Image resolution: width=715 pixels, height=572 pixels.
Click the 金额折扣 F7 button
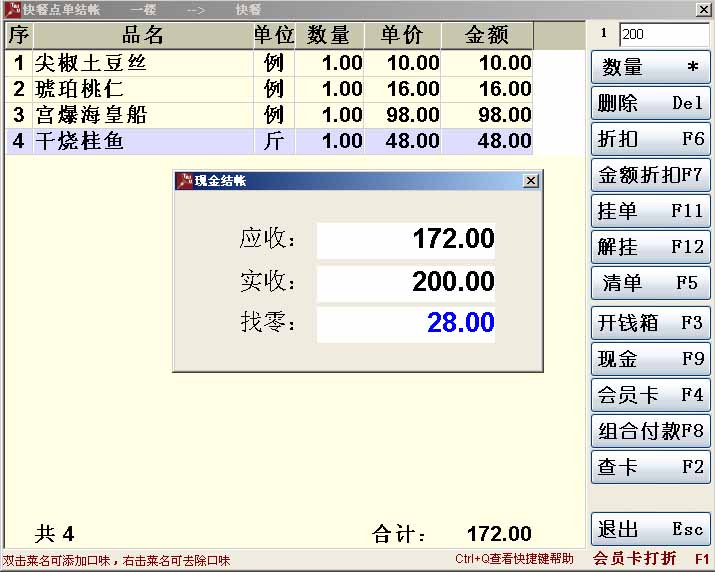(x=650, y=175)
